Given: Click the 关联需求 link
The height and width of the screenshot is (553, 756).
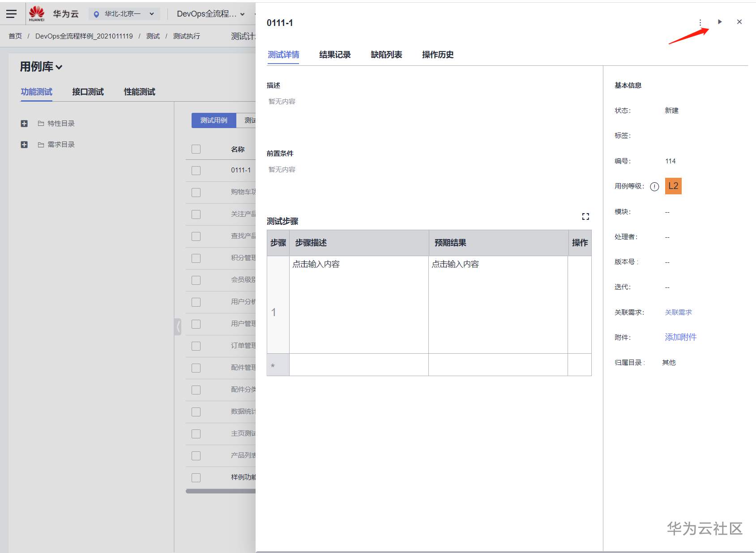Looking at the screenshot, I should click(678, 313).
